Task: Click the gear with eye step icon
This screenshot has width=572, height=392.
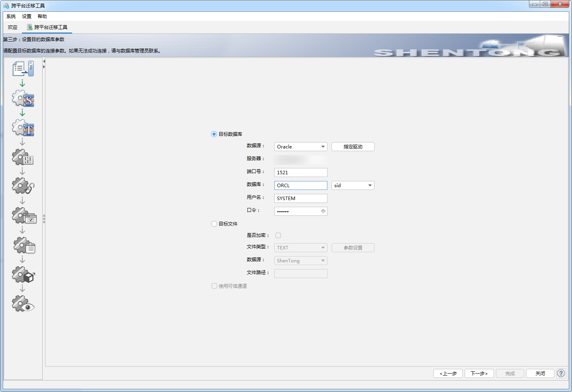Action: [x=23, y=304]
